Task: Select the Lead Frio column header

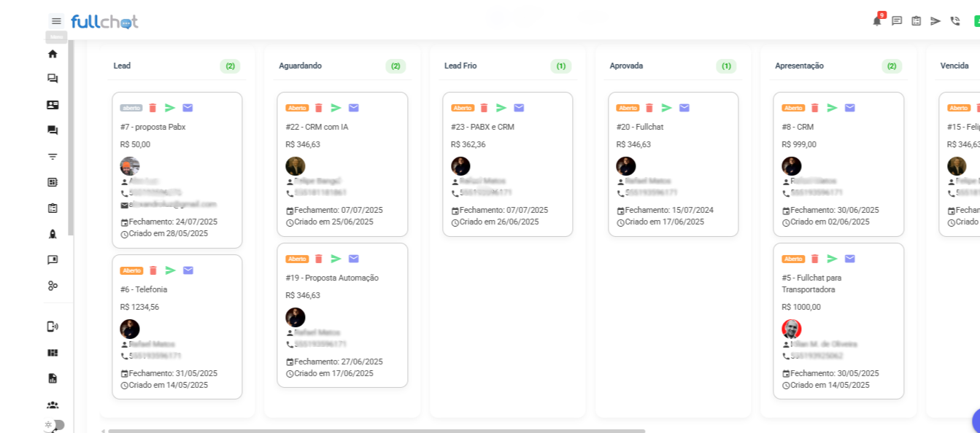Action: pos(460,66)
